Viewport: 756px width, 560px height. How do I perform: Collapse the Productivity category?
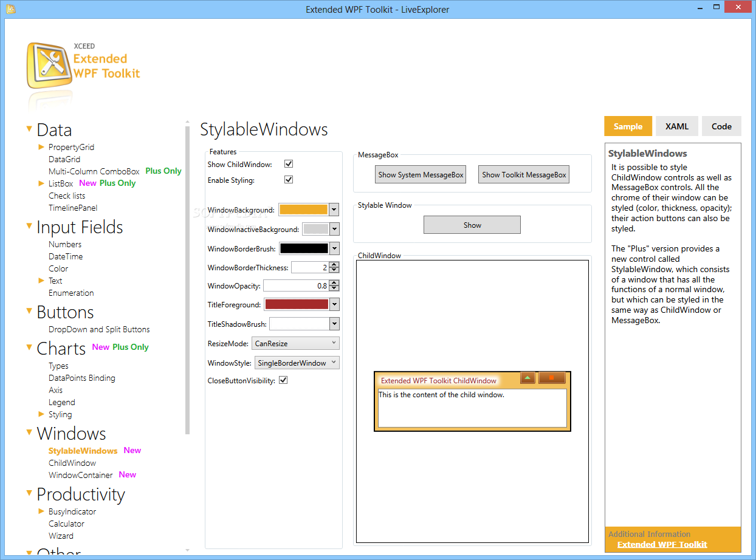[x=29, y=493]
